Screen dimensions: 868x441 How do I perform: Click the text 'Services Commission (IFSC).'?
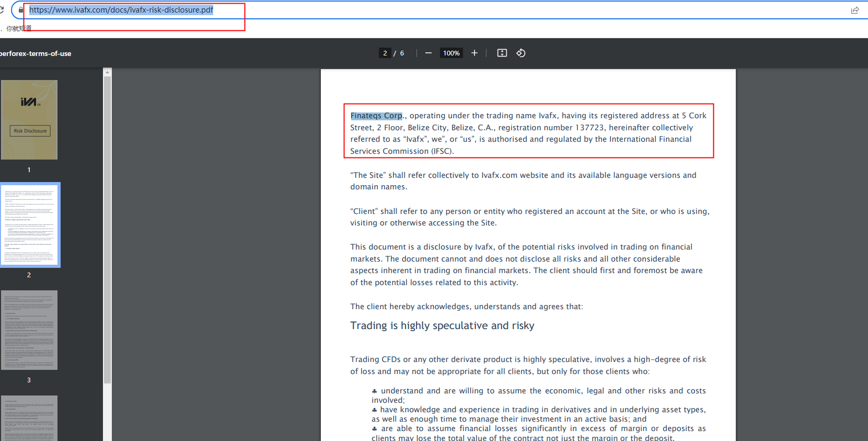click(402, 151)
